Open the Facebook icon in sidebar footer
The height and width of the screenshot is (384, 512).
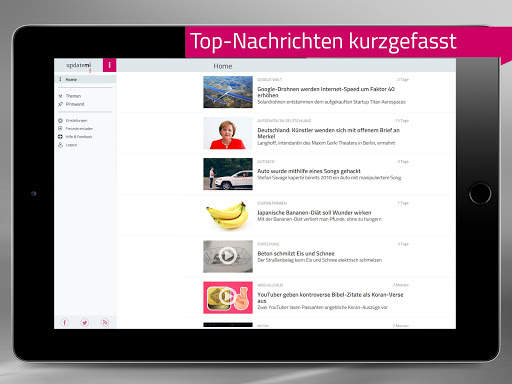[x=65, y=322]
